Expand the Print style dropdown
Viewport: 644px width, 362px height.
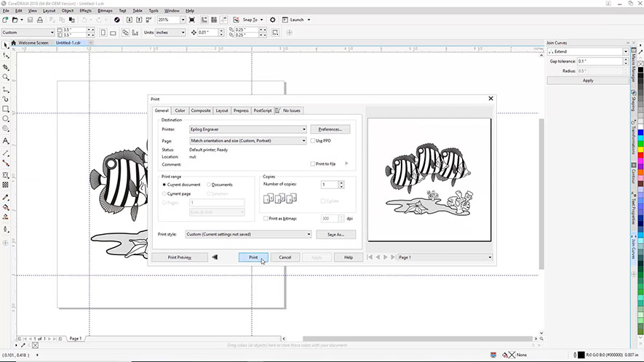click(247, 234)
